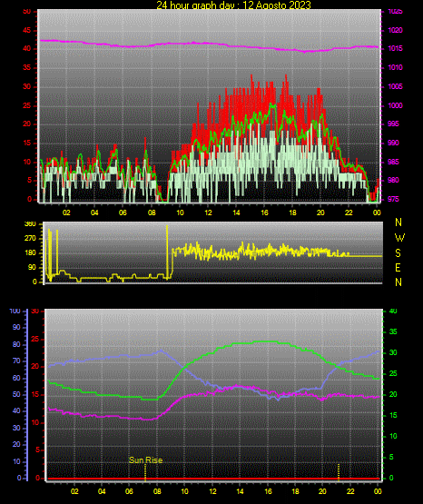Click the 100 humidity axis value
The width and height of the screenshot is (423, 504).
(x=15, y=311)
